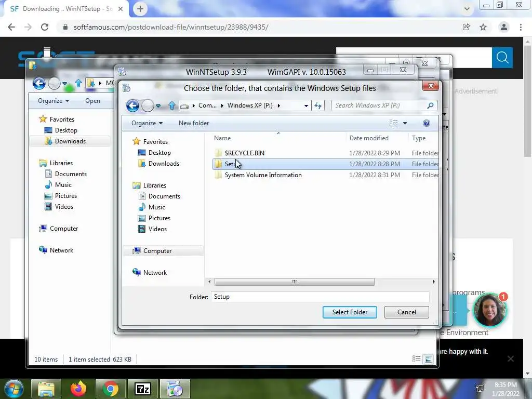Go up one level in dialog
This screenshot has width=532, height=399.
coord(171,105)
